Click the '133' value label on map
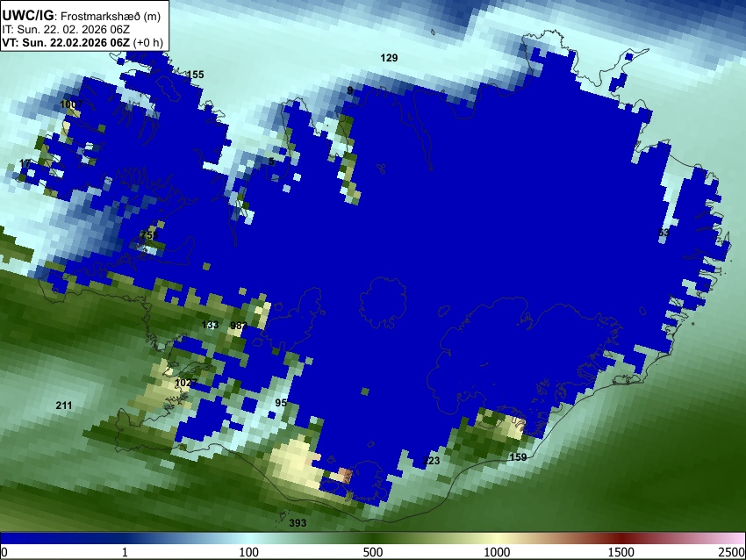This screenshot has width=746, height=560. [210, 325]
